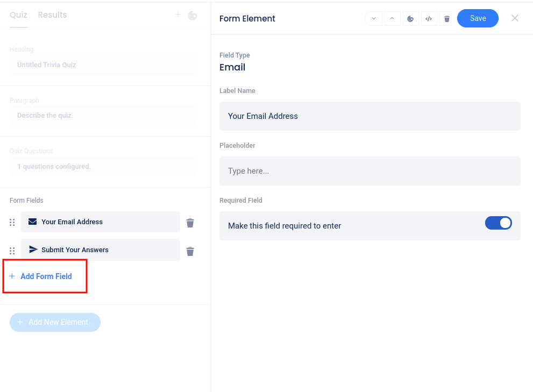The width and height of the screenshot is (533, 392).
Task: Disable the required field toggle
Action: coord(498,223)
